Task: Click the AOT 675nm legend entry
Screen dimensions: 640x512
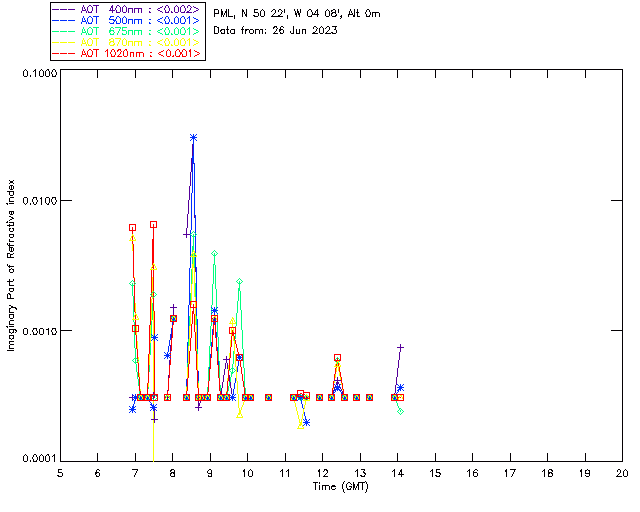Action: [127, 31]
